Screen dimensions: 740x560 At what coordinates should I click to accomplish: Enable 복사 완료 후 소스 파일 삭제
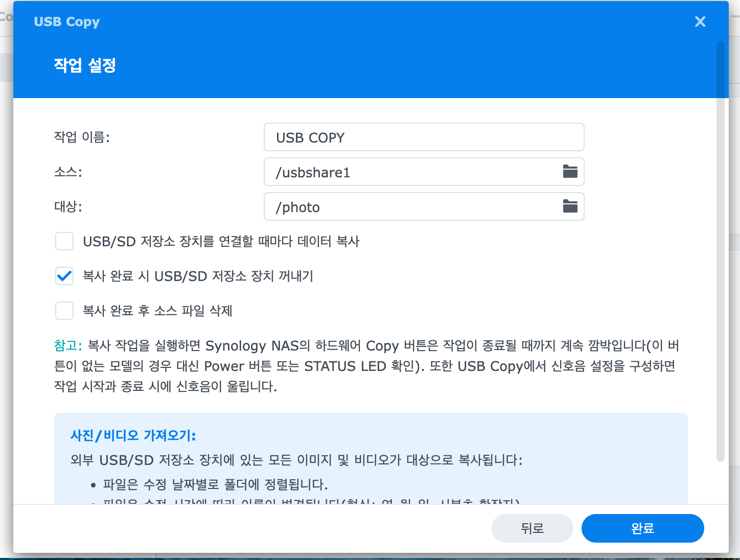tap(64, 311)
